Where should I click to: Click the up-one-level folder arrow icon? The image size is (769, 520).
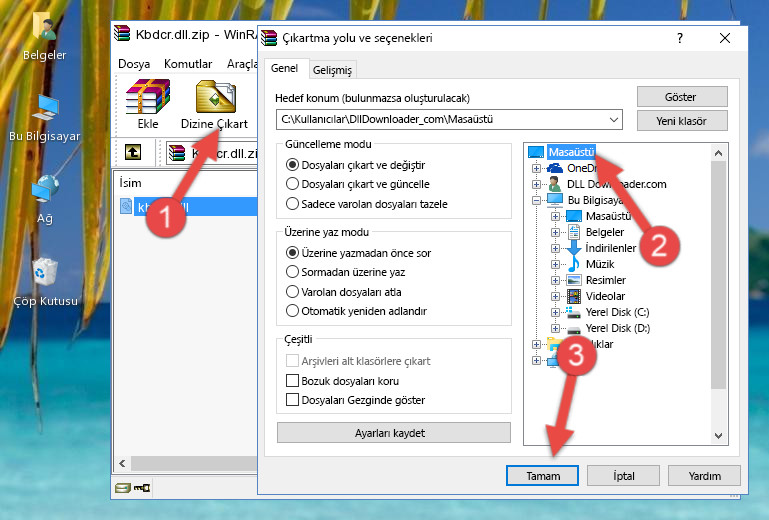(x=133, y=152)
